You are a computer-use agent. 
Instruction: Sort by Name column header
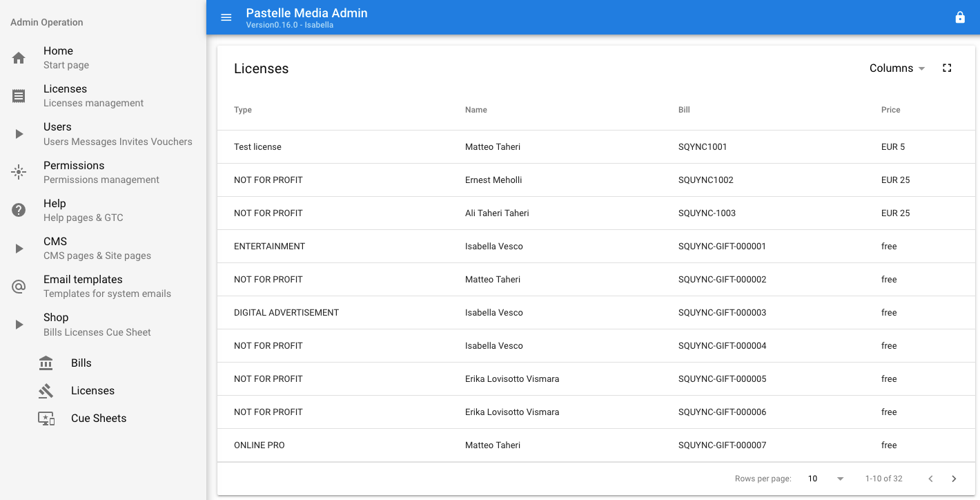[476, 110]
